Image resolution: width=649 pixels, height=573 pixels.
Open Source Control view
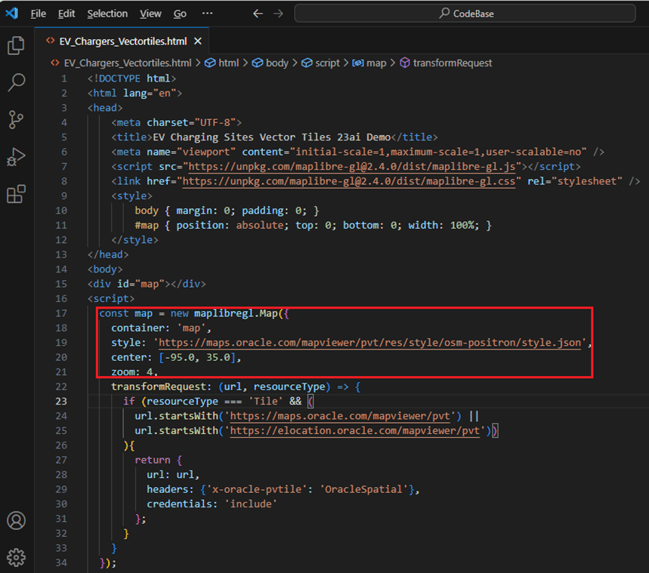[x=16, y=120]
